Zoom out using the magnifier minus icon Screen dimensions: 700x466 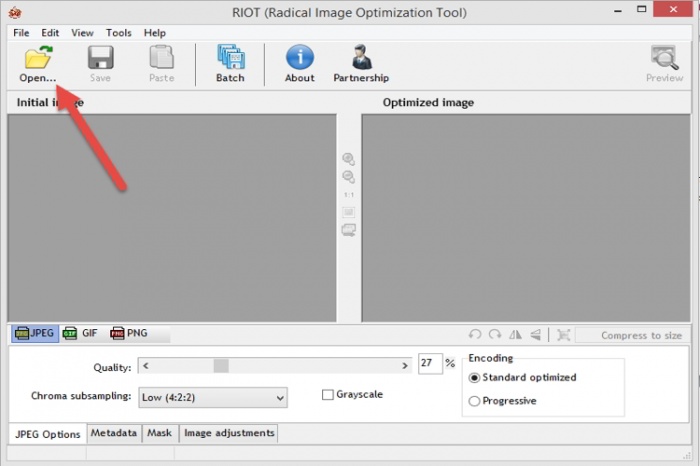coord(349,177)
